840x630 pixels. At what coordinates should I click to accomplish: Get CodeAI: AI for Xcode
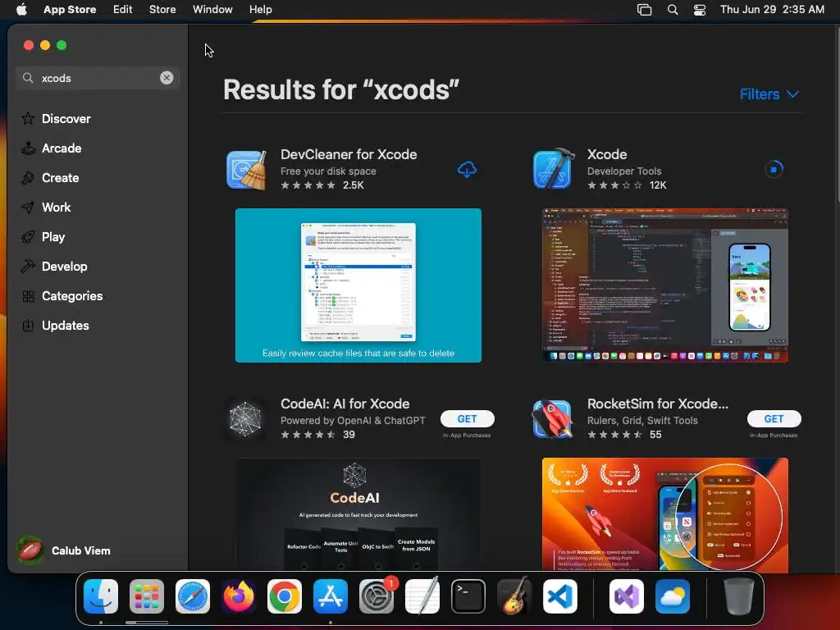tap(467, 418)
